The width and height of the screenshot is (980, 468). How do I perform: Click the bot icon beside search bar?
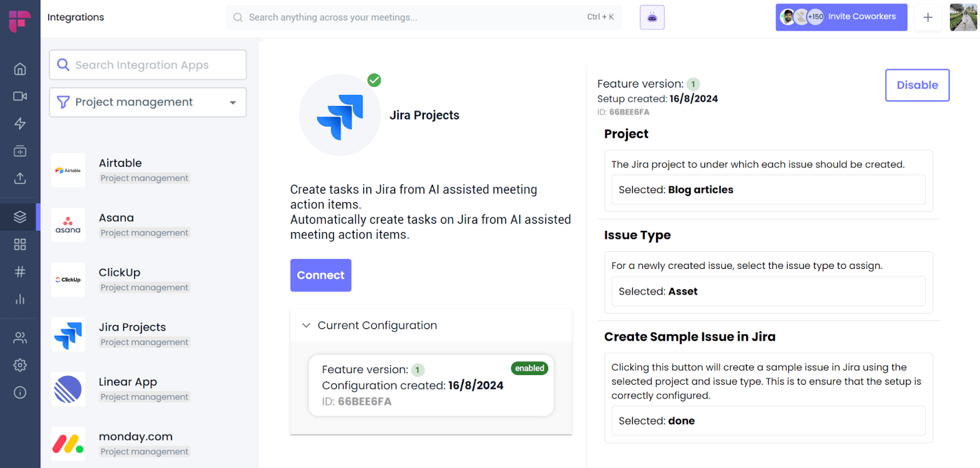tap(652, 17)
